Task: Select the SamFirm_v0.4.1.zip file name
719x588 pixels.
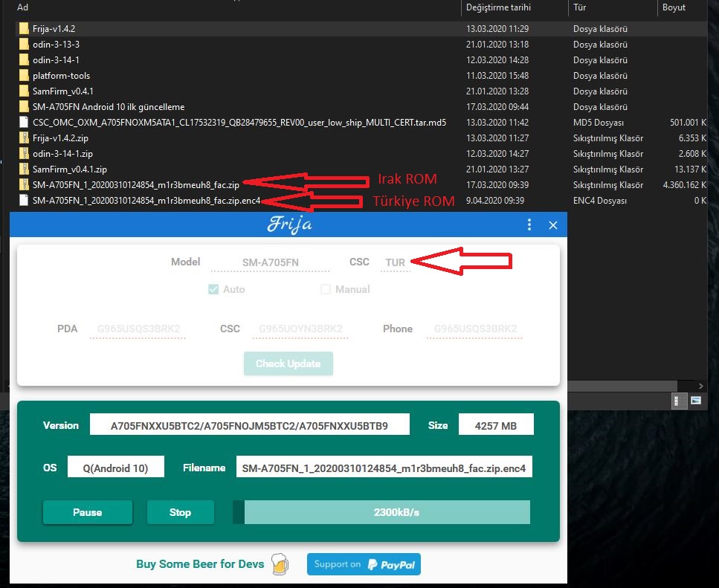Action: pyautogui.click(x=69, y=169)
